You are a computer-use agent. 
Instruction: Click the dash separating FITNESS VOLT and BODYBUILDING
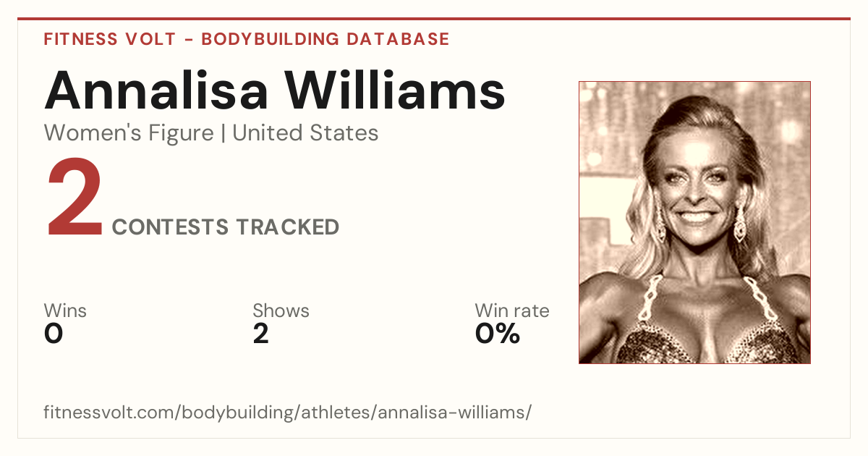click(x=188, y=40)
